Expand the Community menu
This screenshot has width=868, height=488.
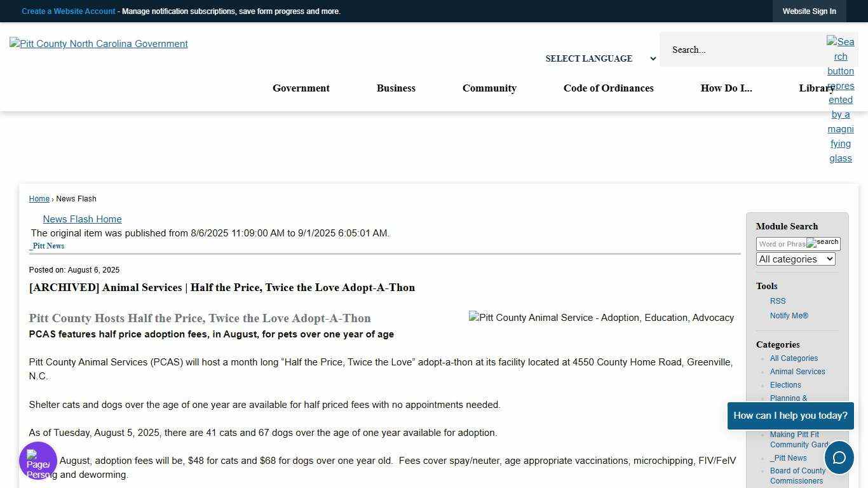[x=489, y=88]
